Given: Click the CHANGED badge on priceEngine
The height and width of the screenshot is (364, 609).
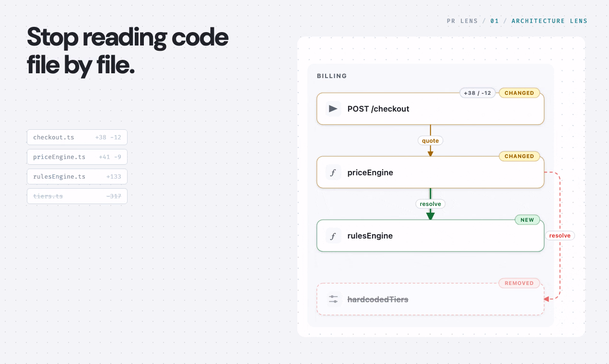Looking at the screenshot, I should (x=519, y=156).
